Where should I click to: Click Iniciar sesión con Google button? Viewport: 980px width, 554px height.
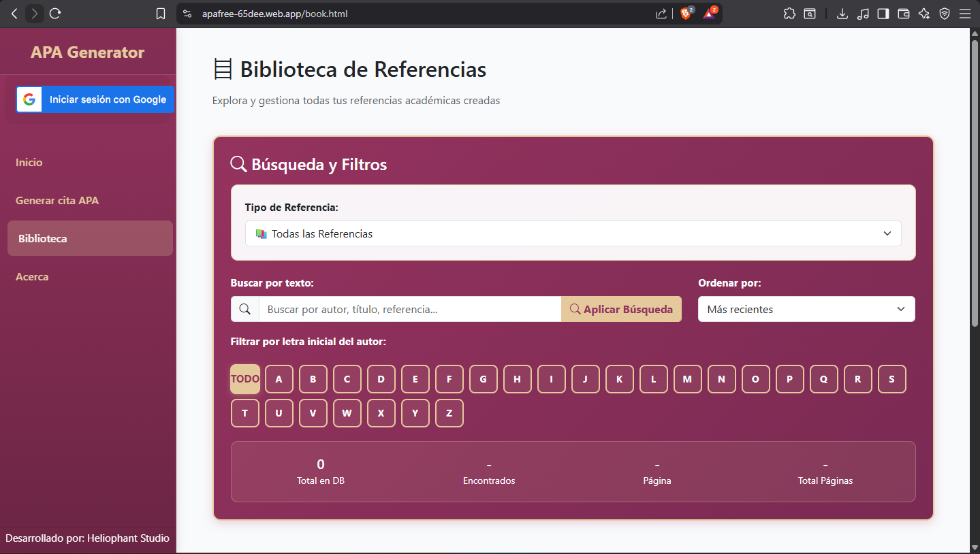pos(95,99)
